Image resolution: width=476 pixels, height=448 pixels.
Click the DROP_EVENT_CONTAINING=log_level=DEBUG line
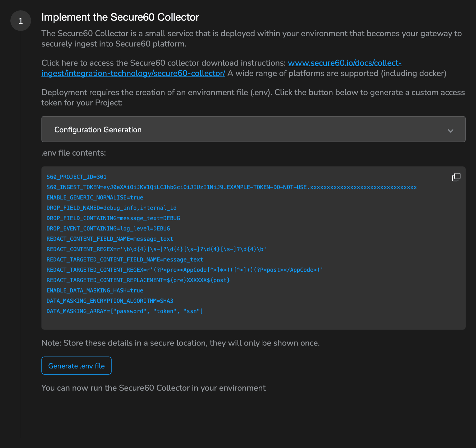pos(108,228)
